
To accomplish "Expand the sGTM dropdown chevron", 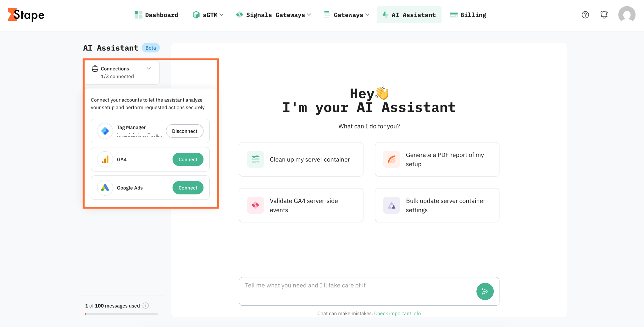I will [x=221, y=15].
